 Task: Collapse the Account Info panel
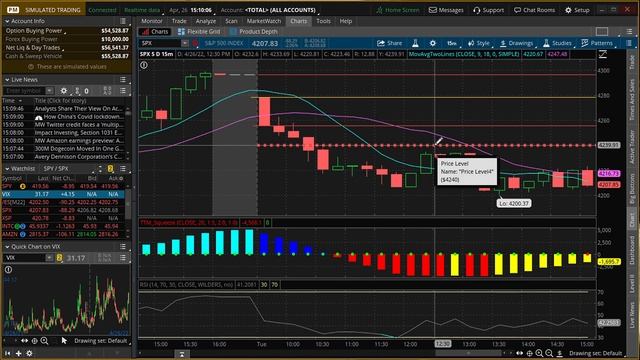click(7, 21)
